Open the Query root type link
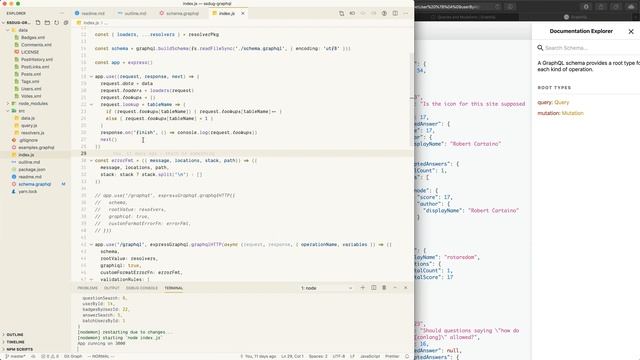This screenshot has height=360, width=640. [x=562, y=102]
